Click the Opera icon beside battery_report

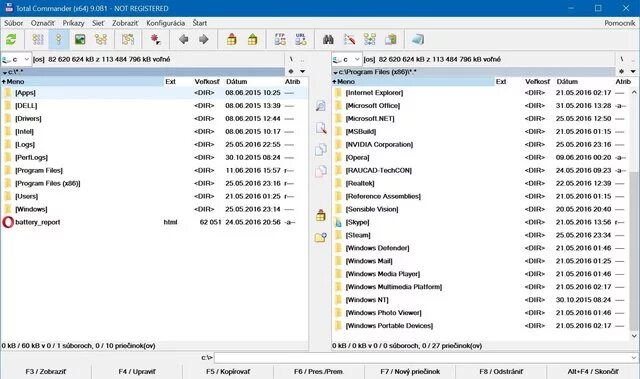click(8, 222)
